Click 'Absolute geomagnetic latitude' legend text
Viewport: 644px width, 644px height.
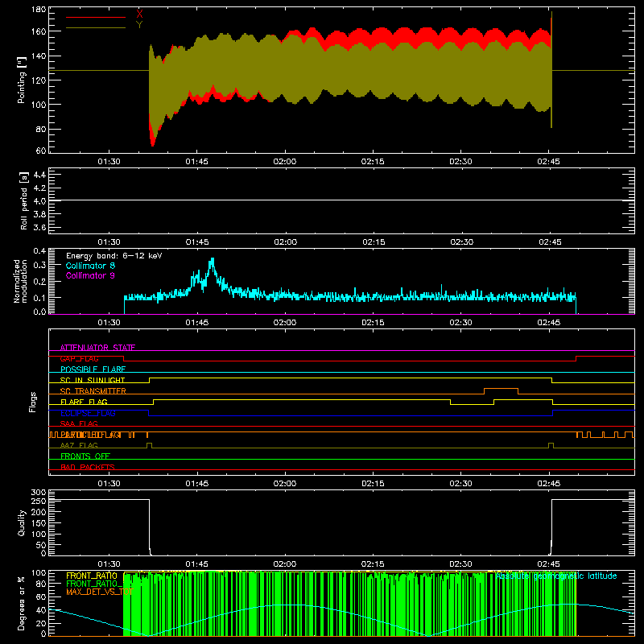[556, 576]
